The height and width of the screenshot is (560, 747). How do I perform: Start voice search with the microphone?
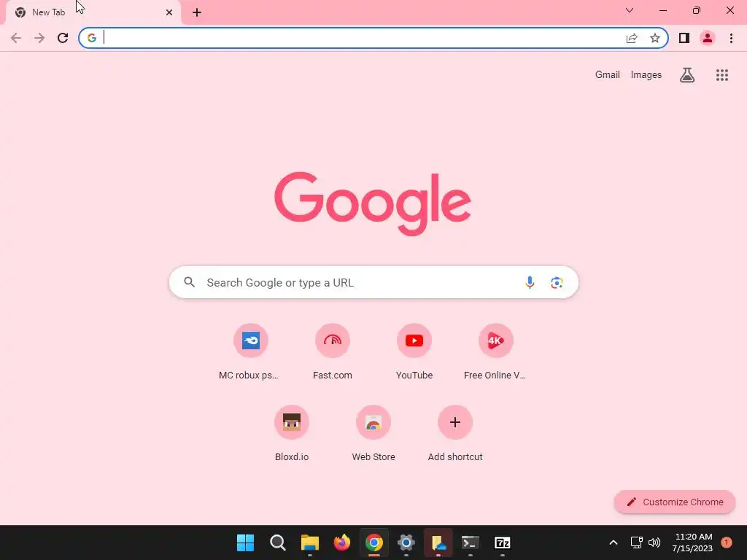530,282
